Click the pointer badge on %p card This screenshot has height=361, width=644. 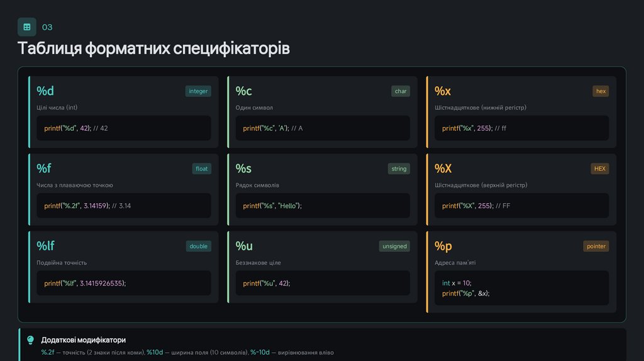(x=596, y=246)
